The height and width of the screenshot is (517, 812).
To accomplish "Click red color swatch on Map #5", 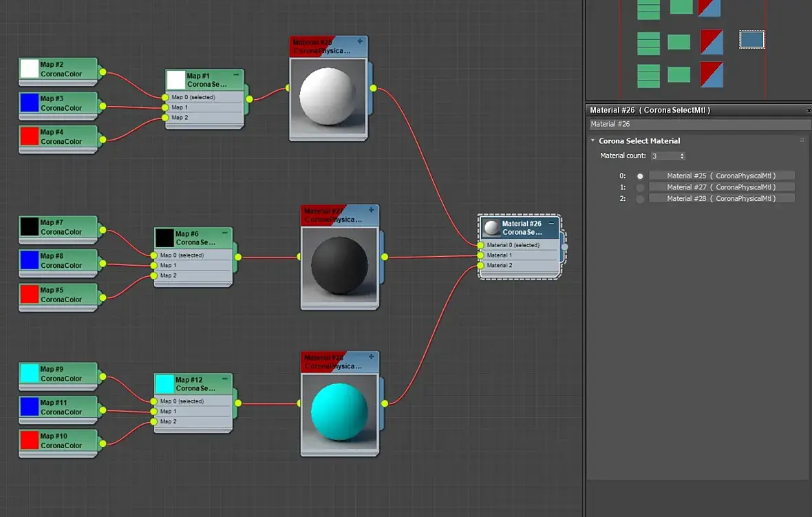I will point(30,294).
